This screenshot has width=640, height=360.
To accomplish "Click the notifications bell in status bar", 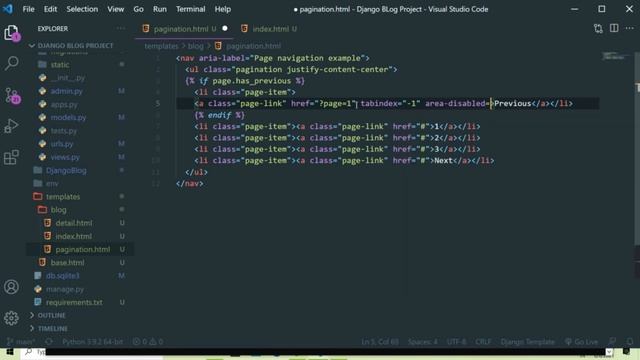I will [630, 342].
